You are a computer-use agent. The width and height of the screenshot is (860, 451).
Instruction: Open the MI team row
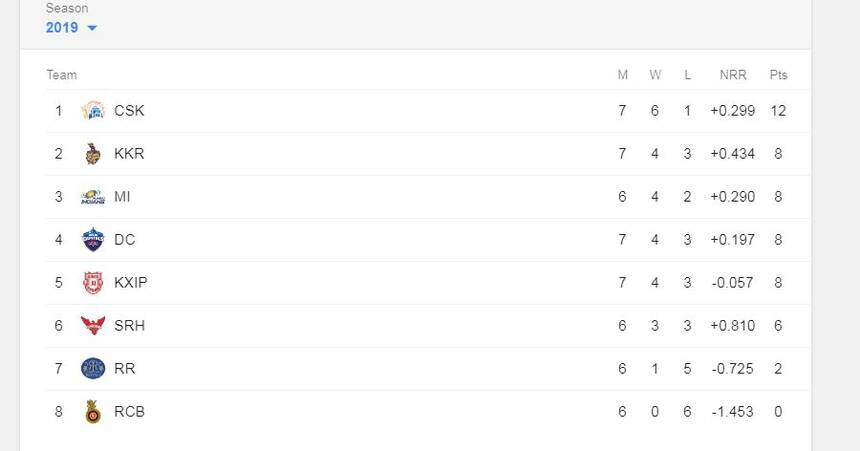pos(122,197)
